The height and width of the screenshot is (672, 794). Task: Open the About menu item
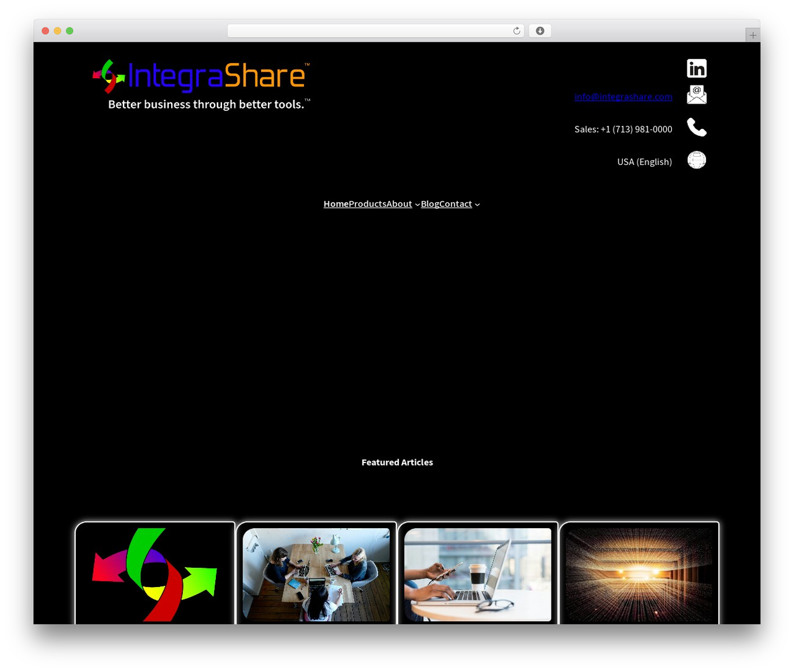coord(399,204)
